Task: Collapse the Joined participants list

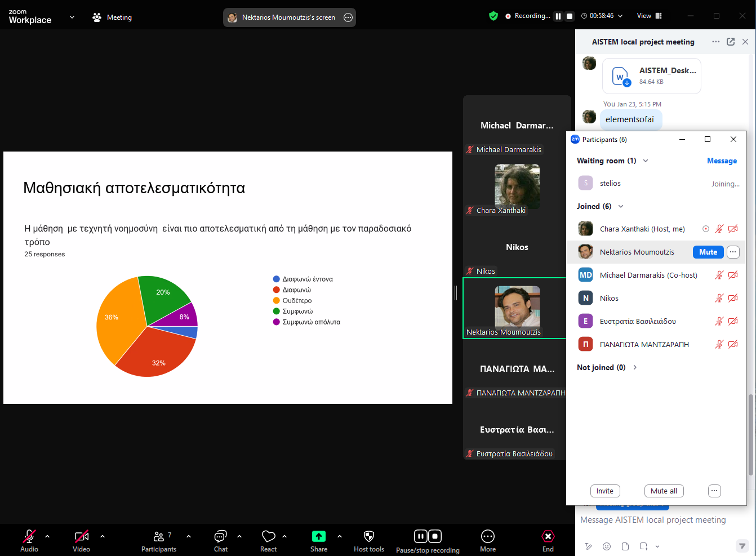Action: (621, 206)
